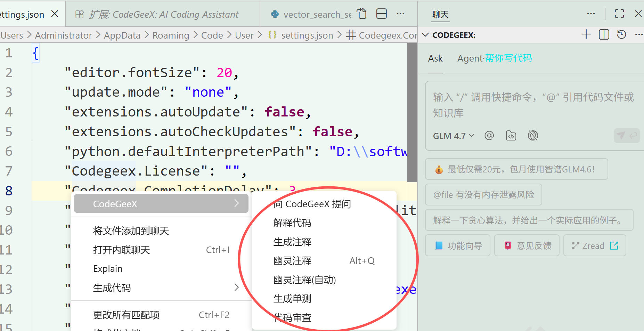This screenshot has width=644, height=331.
Task: Choose 生成单测 in submenu
Action: point(324,299)
